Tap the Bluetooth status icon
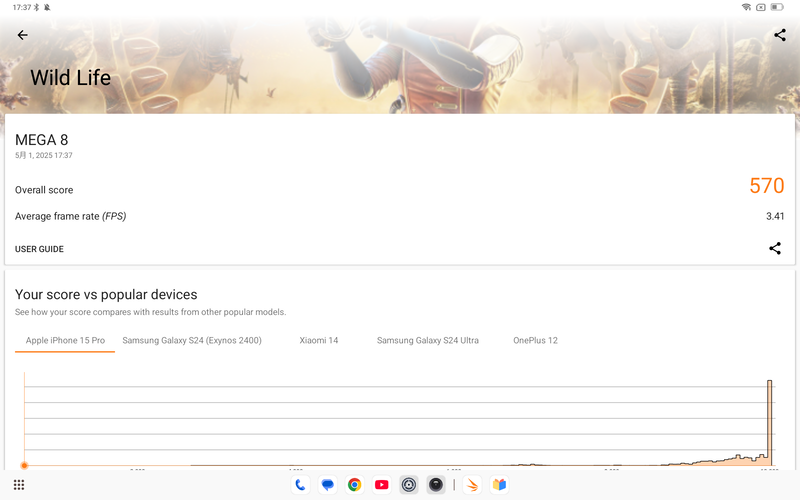 pos(36,7)
